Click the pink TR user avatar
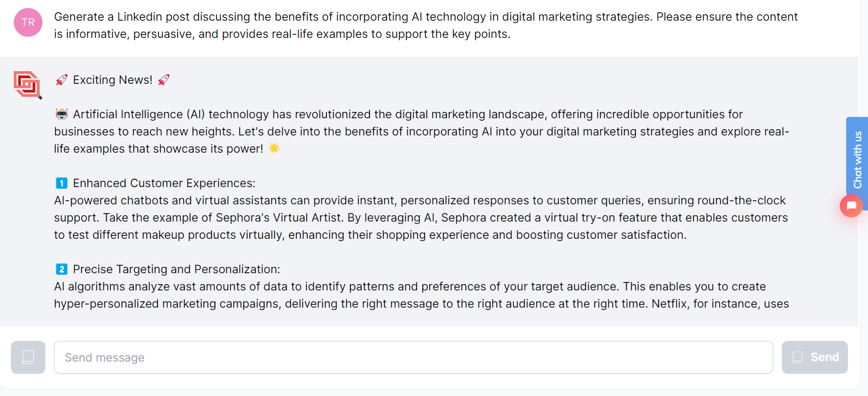The image size is (868, 396). (28, 23)
